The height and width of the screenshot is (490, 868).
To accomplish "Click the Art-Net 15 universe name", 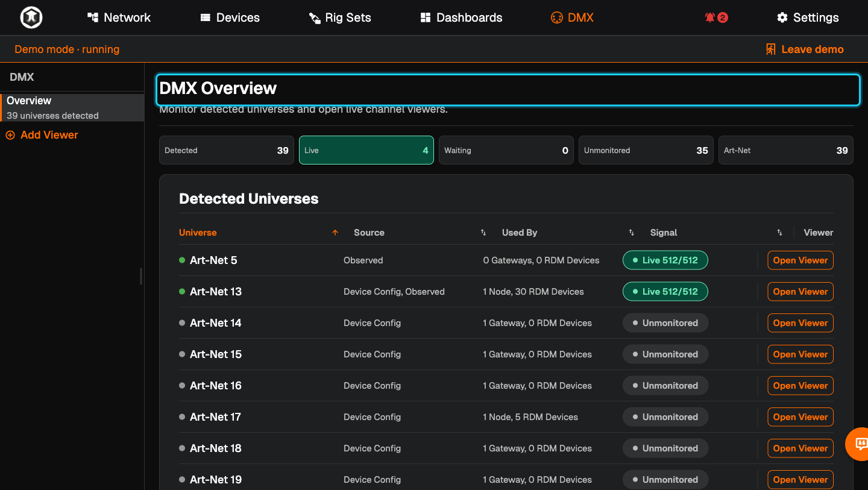I will click(x=216, y=354).
